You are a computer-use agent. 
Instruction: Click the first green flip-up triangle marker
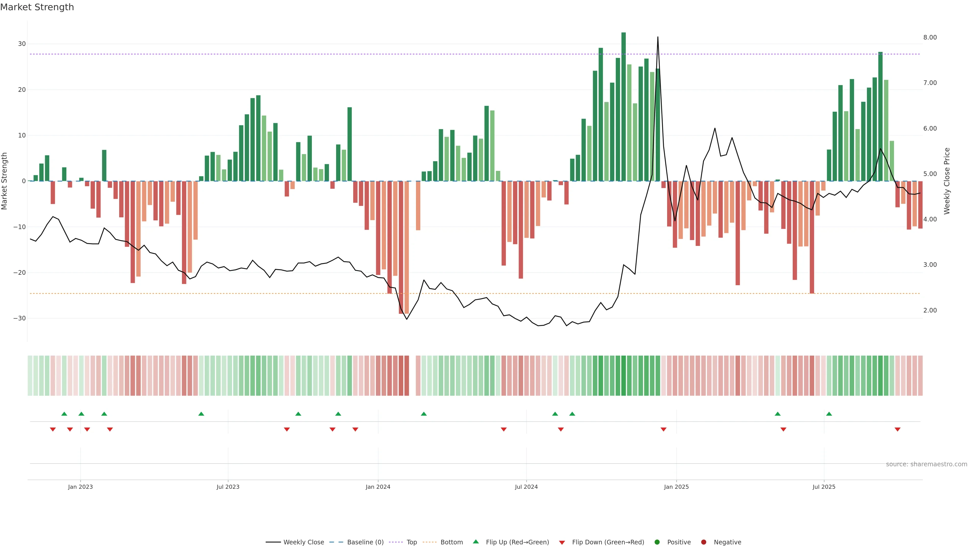coord(64,414)
